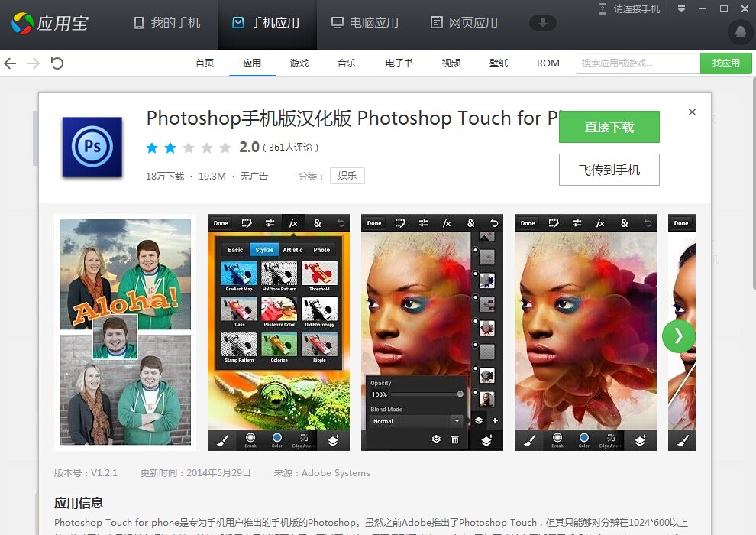The width and height of the screenshot is (756, 535).
Task: Select the 视频 navigation item
Action: pos(451,63)
